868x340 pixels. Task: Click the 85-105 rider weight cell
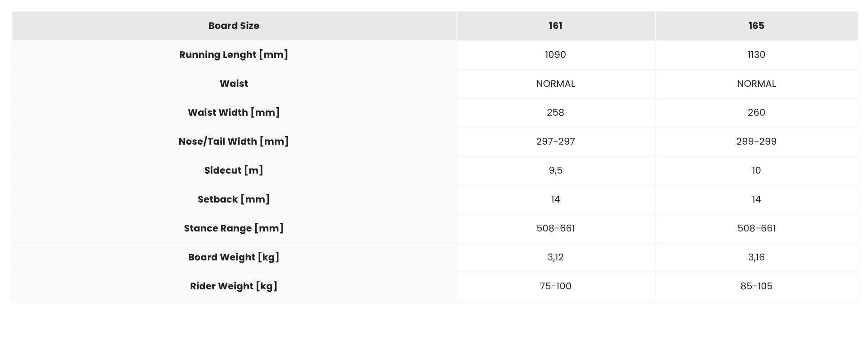(x=756, y=286)
